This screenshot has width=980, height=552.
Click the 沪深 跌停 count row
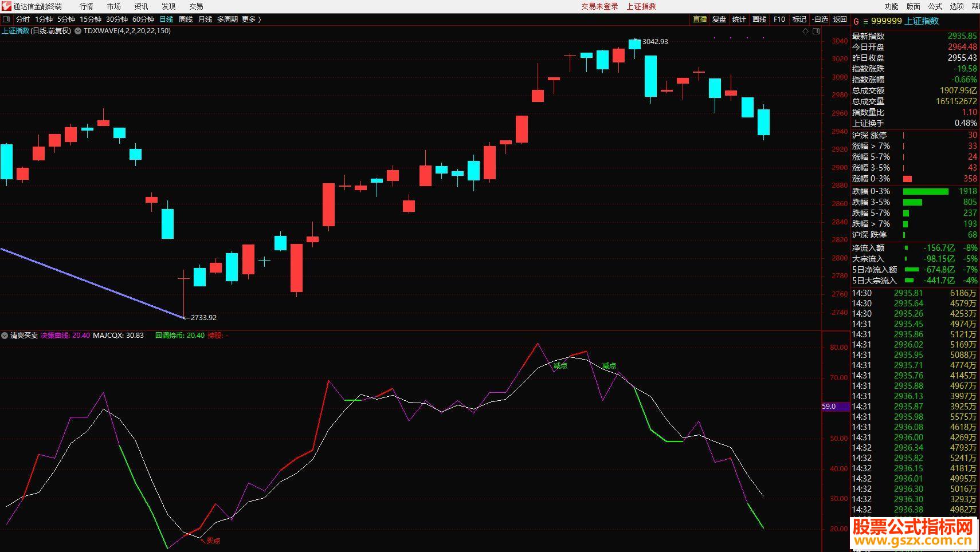click(915, 235)
